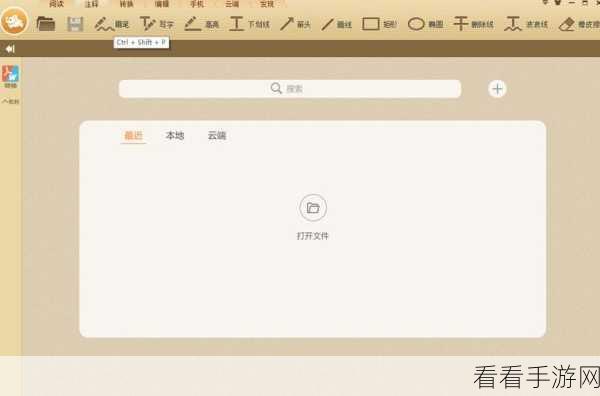The height and width of the screenshot is (396, 600).
Task: Select the Ellipse shape tool
Action: coord(426,24)
